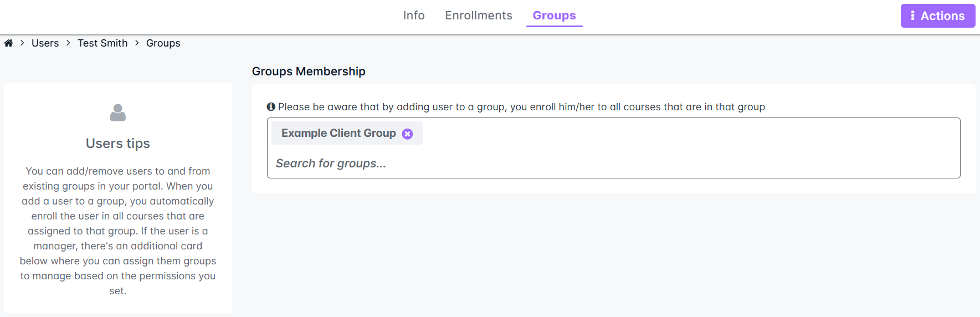Click the group enrollment warning text
This screenshot has width=980, height=317.
click(521, 107)
